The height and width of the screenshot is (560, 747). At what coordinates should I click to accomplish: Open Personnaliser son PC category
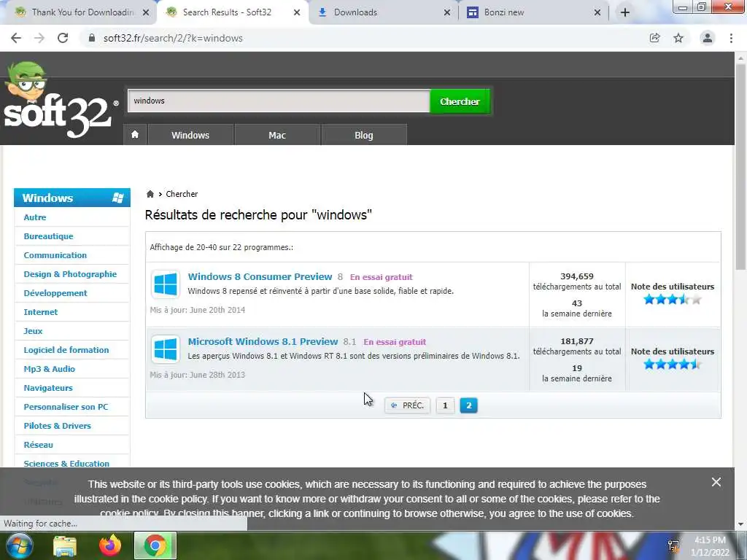pos(66,407)
